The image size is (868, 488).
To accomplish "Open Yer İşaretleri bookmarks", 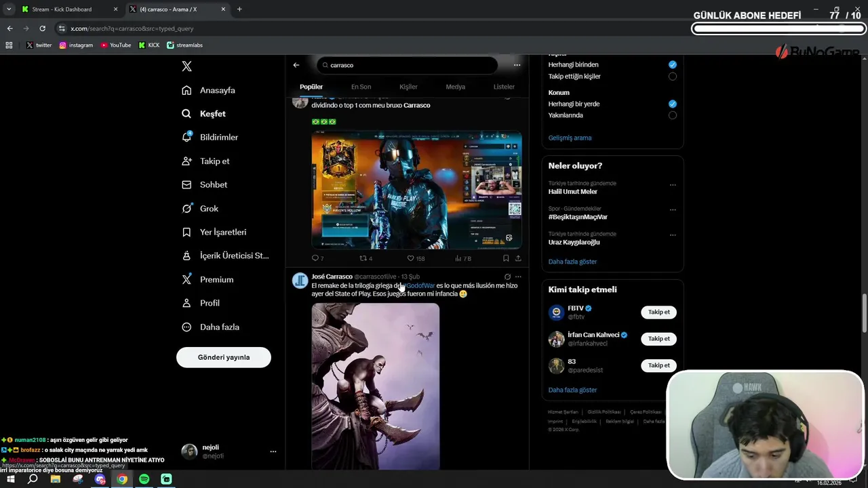I will point(214,232).
